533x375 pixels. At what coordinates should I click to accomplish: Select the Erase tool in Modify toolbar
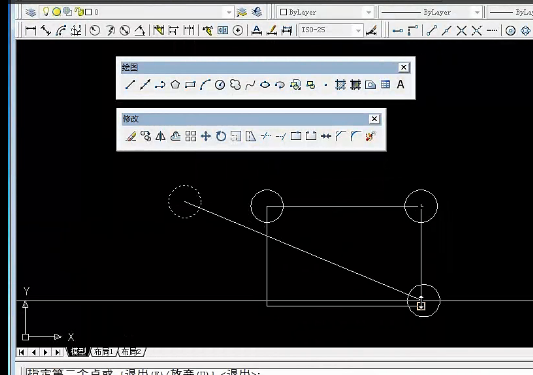click(x=131, y=136)
